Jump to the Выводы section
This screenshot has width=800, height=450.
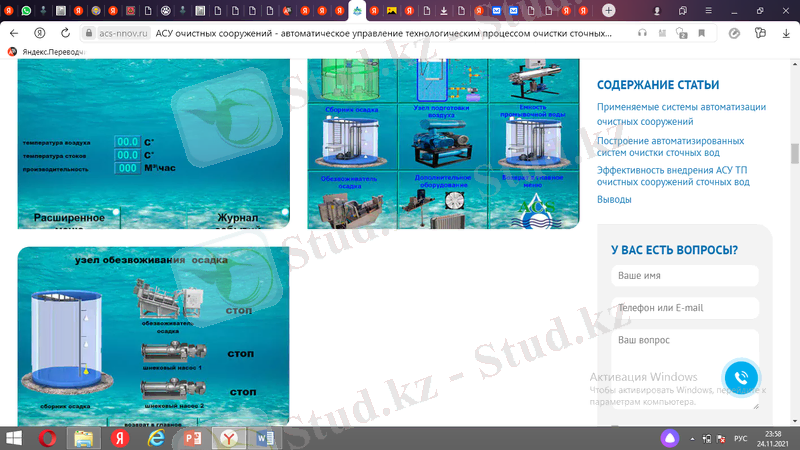pyautogui.click(x=614, y=199)
